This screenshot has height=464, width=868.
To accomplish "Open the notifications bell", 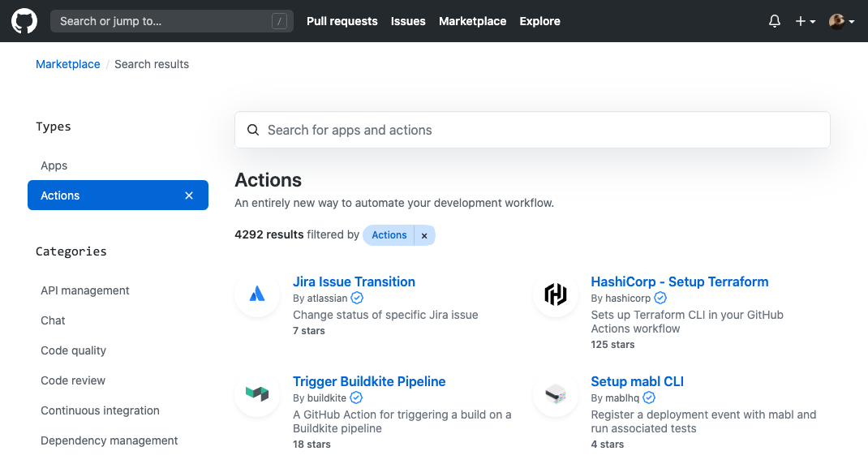I will click(775, 21).
